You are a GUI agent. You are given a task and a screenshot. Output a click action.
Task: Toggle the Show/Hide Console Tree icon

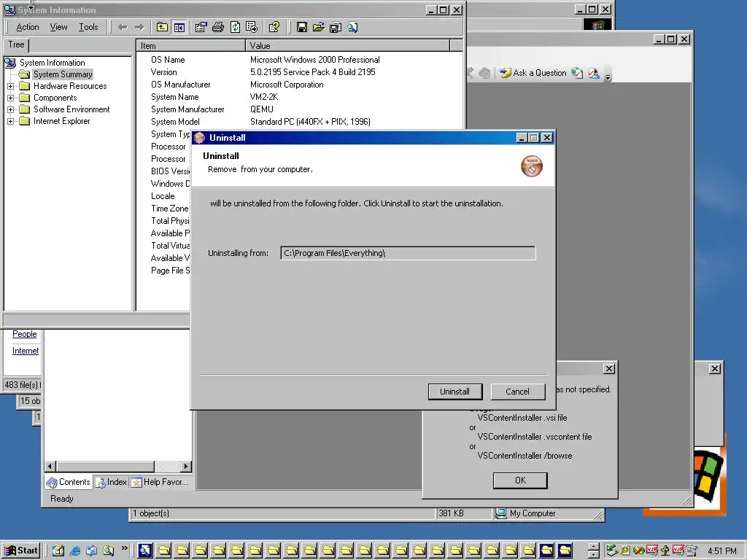[x=179, y=27]
